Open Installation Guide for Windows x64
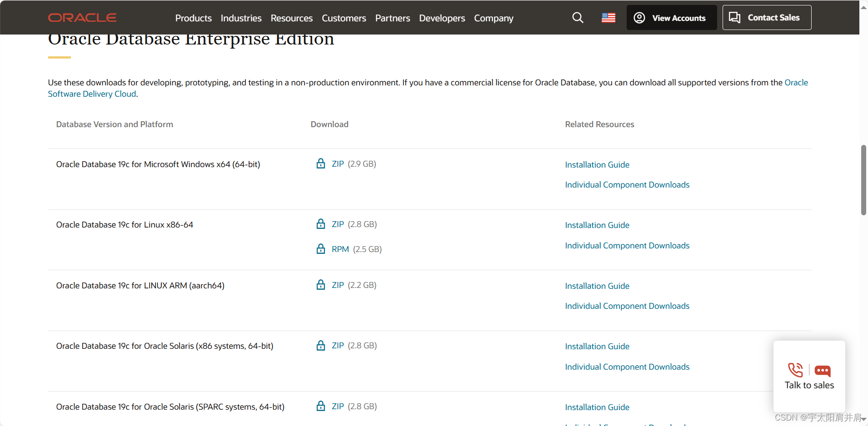 (x=597, y=165)
